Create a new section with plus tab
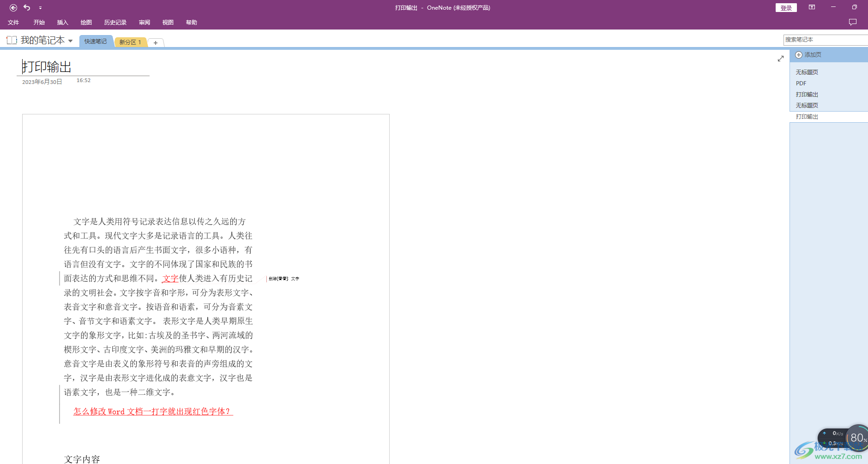Viewport: 868px width, 464px height. click(x=156, y=42)
